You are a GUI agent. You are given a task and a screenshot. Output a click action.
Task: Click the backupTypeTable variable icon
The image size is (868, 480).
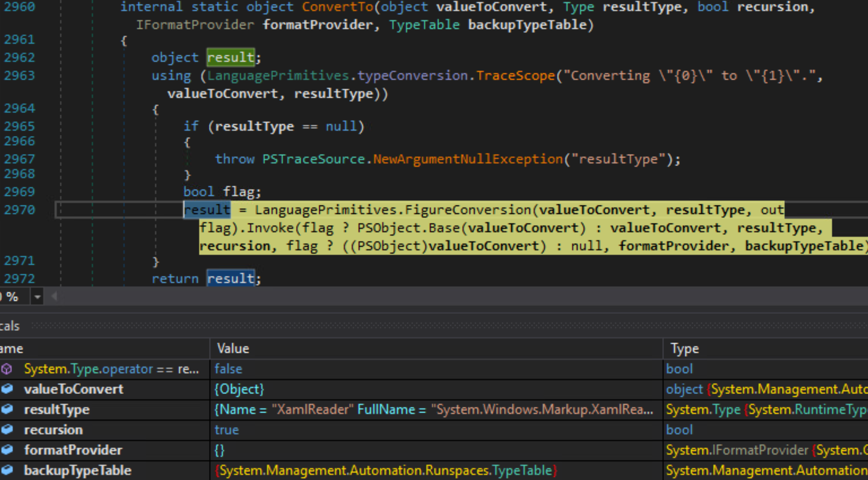click(x=7, y=470)
